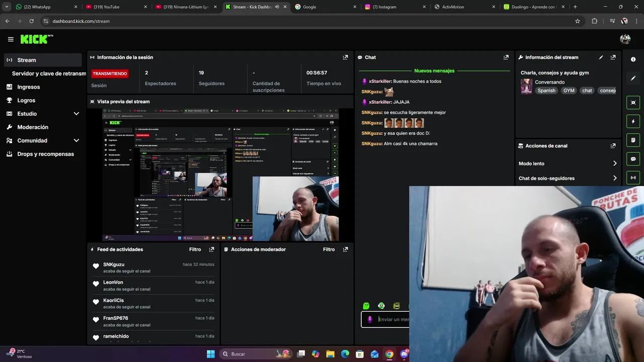
Task: Open the Filtro of Feed de actividades
Action: pyautogui.click(x=195, y=249)
